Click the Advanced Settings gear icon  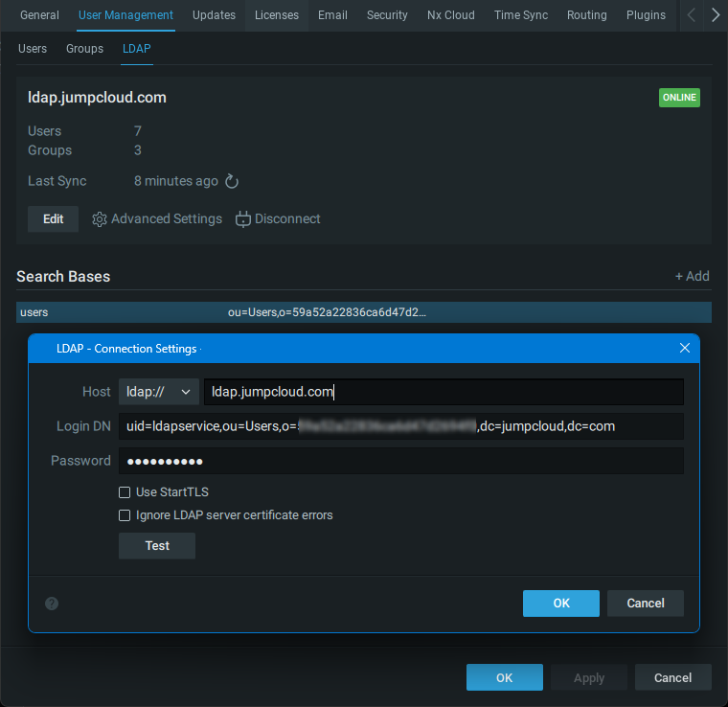click(100, 219)
